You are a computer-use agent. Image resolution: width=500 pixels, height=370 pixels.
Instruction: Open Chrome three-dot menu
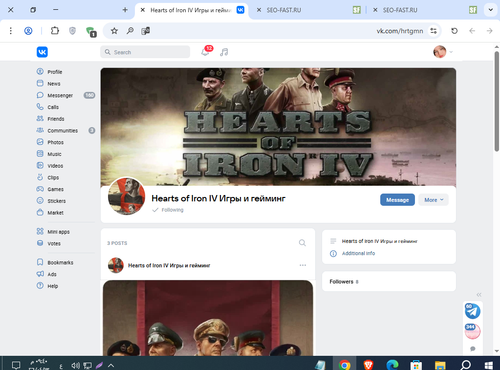tap(11, 31)
